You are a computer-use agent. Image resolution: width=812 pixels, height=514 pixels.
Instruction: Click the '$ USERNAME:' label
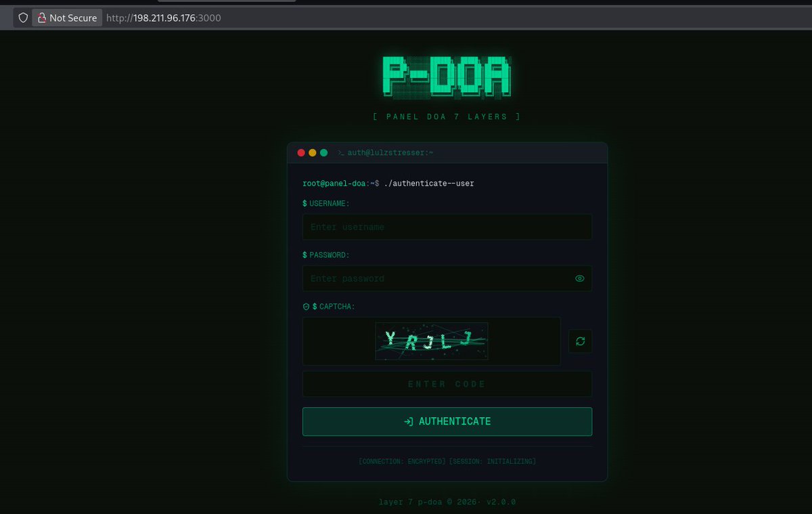pyautogui.click(x=326, y=203)
